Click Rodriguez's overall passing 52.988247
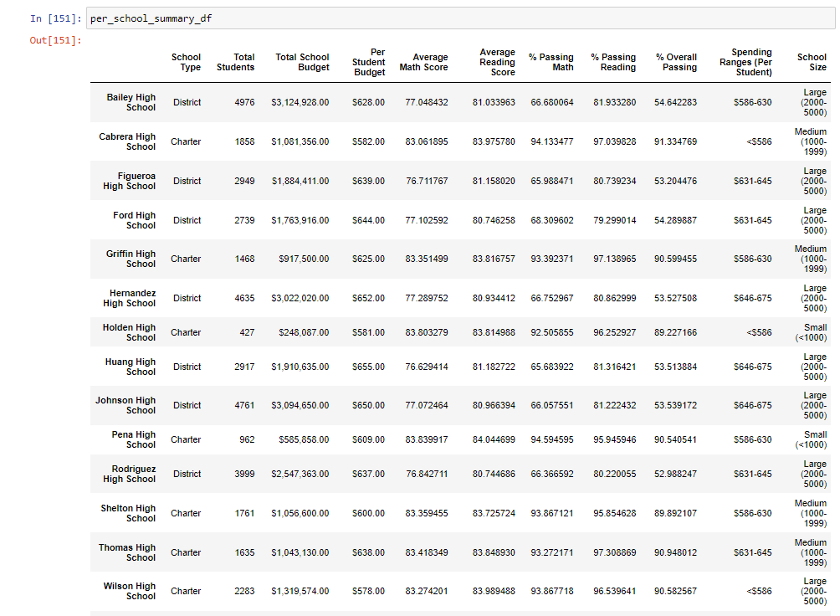This screenshot has width=840, height=616. (x=675, y=474)
